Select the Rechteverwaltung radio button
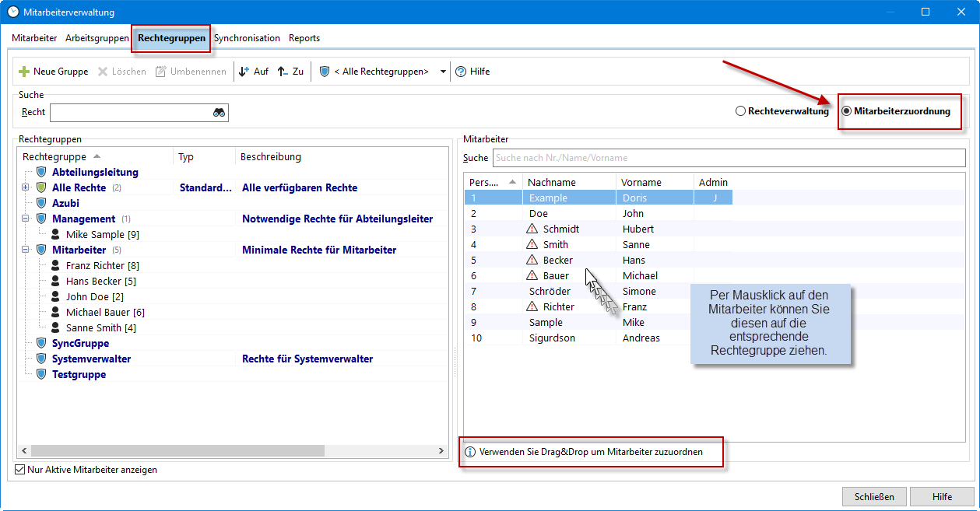Viewport: 980px width, 511px height. click(740, 111)
